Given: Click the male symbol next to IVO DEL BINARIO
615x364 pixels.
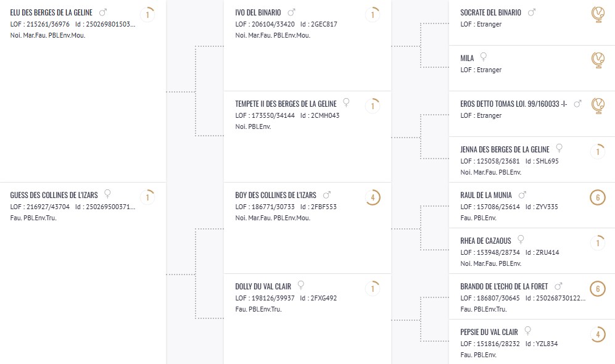Looking at the screenshot, I should pyautogui.click(x=292, y=12).
